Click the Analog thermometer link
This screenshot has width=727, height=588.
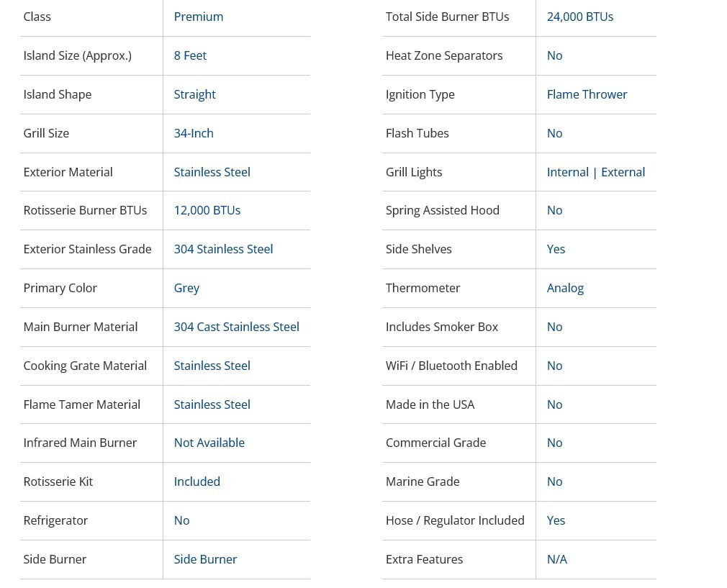pos(565,288)
